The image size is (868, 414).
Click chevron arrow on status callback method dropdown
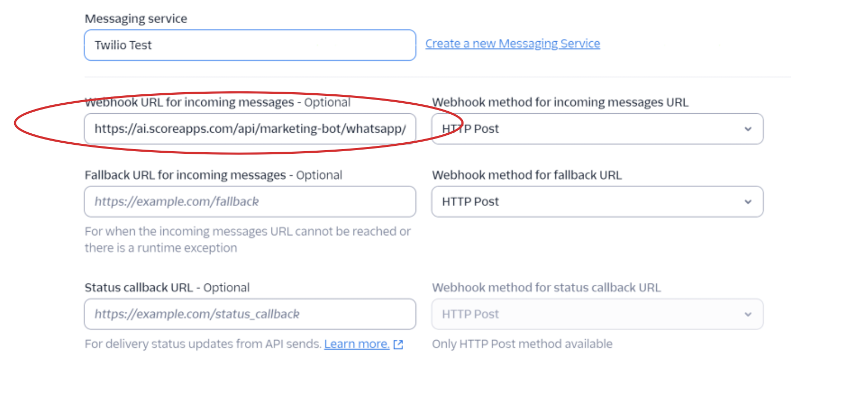[x=748, y=314]
